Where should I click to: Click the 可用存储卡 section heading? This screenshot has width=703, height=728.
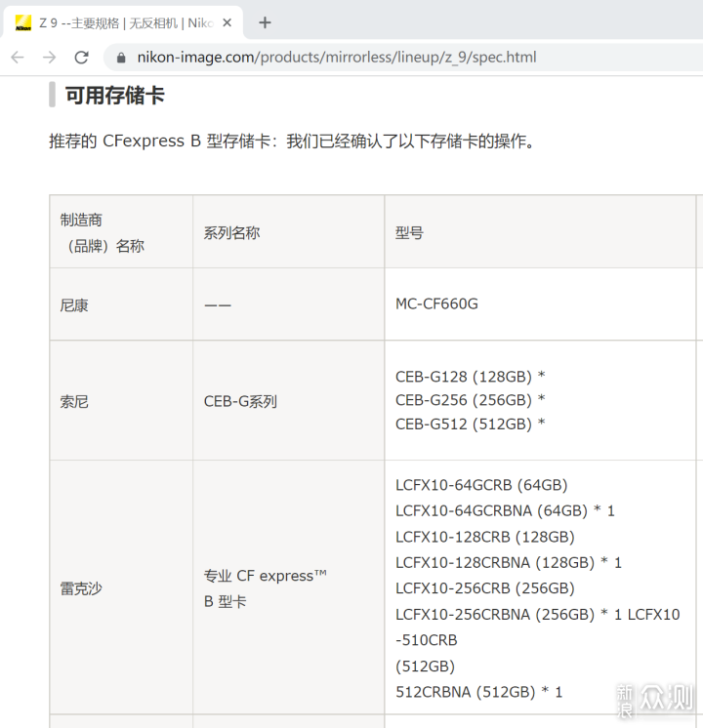click(115, 96)
